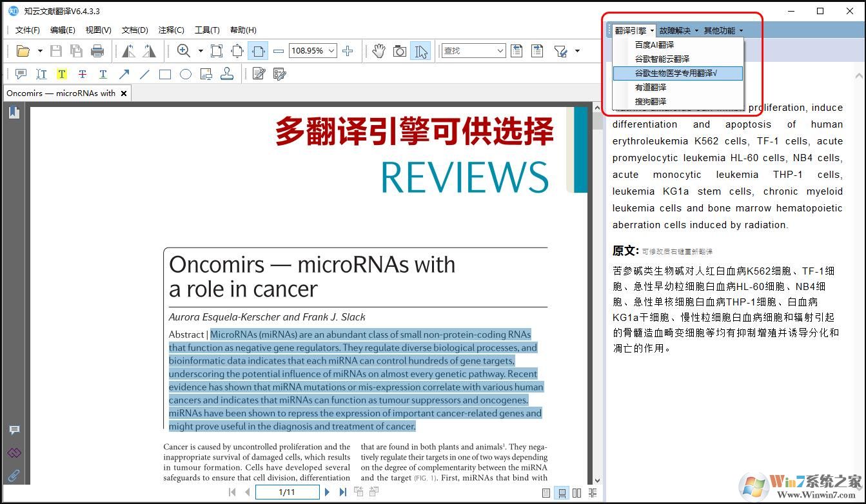The height and width of the screenshot is (504, 866).
Task: Open the 编辑(E) menu
Action: pyautogui.click(x=63, y=30)
